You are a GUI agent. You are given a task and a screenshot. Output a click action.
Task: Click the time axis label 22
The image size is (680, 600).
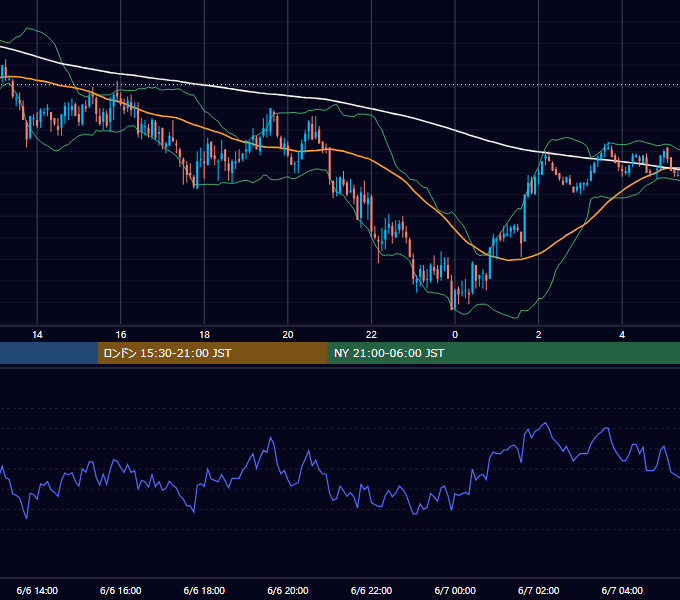click(371, 335)
